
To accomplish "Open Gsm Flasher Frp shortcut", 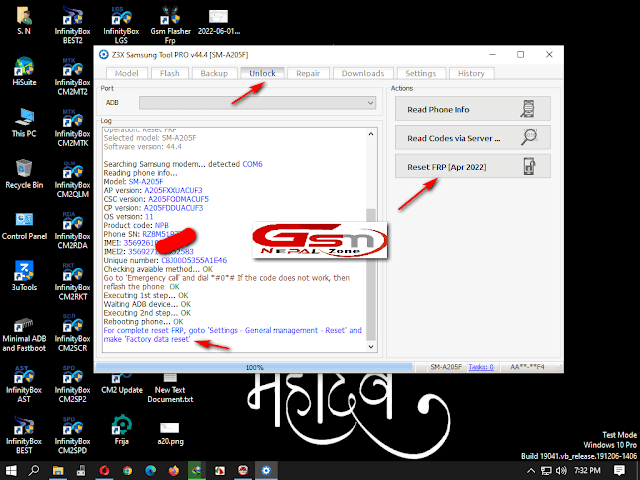I will click(x=170, y=25).
